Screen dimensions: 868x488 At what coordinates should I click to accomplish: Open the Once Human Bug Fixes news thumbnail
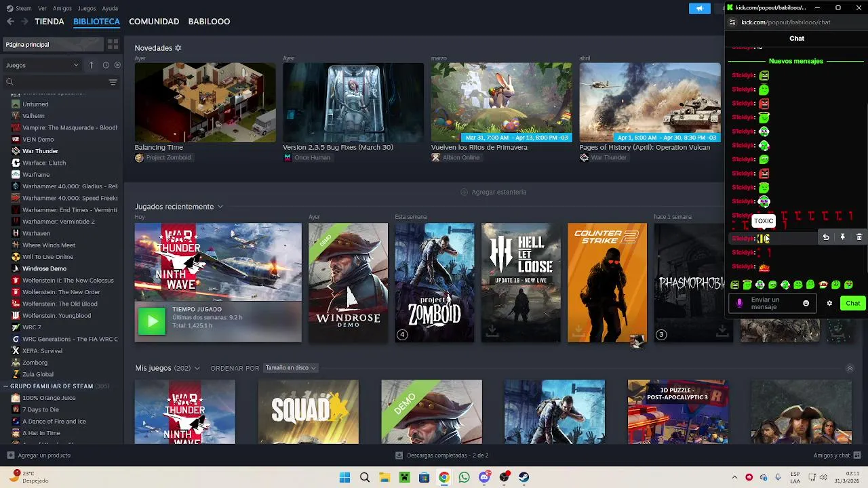coord(353,103)
